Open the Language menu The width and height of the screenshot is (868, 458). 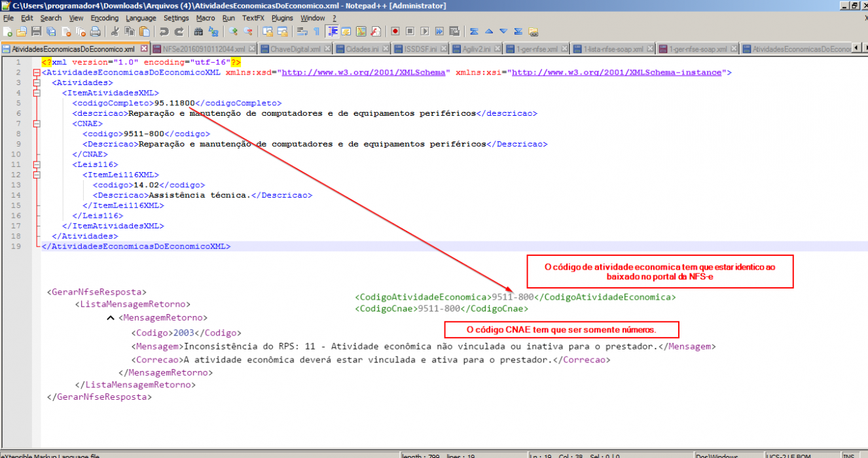pos(141,18)
